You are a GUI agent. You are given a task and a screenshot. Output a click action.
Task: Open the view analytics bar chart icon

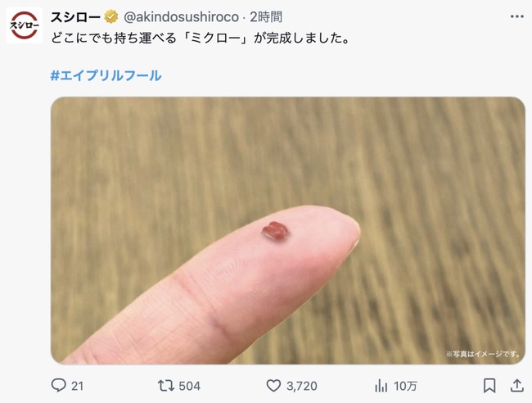point(381,386)
